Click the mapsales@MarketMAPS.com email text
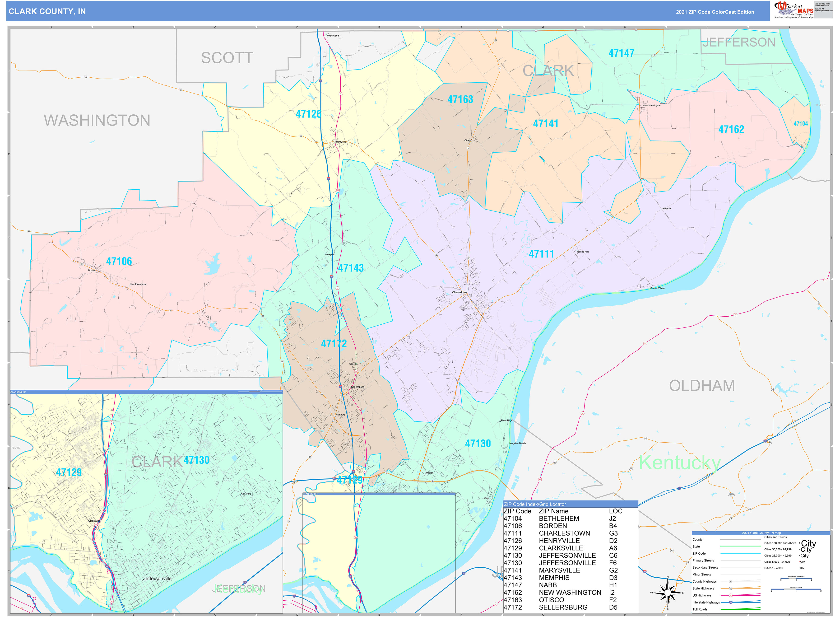840x617 pixels. tap(824, 10)
